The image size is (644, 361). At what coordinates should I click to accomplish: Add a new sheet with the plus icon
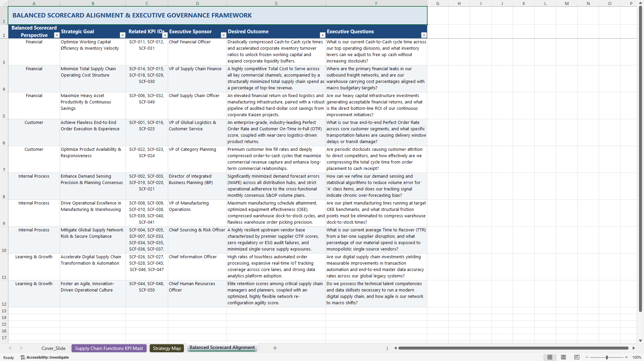point(275,348)
